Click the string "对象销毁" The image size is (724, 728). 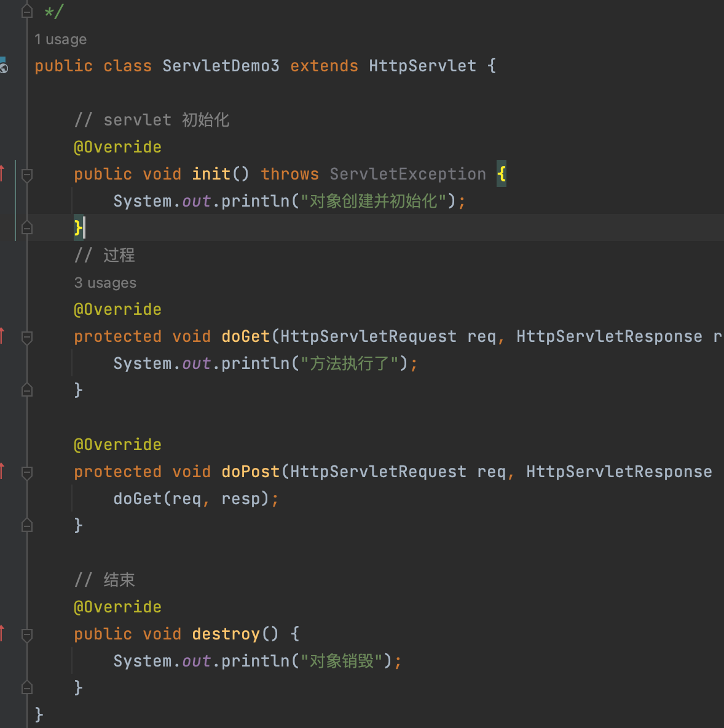click(x=342, y=661)
